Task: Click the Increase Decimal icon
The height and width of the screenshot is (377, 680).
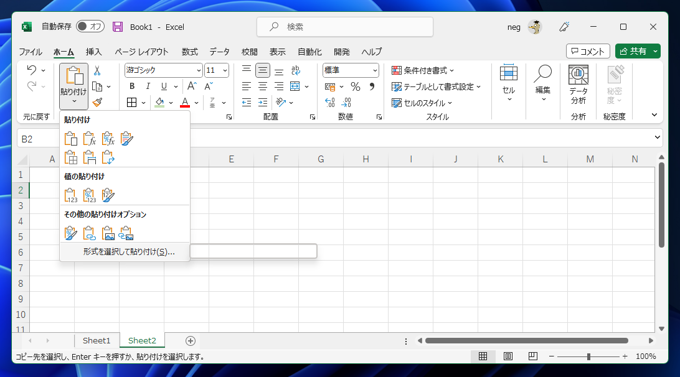Action: coord(330,102)
